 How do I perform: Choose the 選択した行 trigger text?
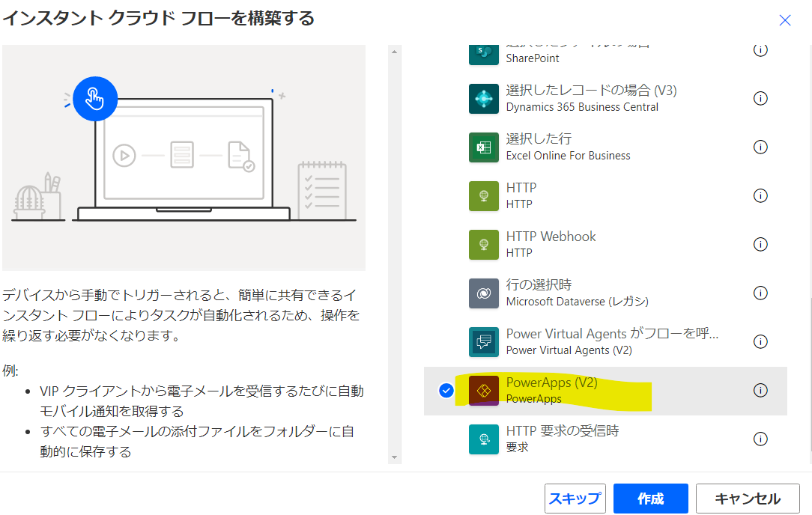pos(539,138)
